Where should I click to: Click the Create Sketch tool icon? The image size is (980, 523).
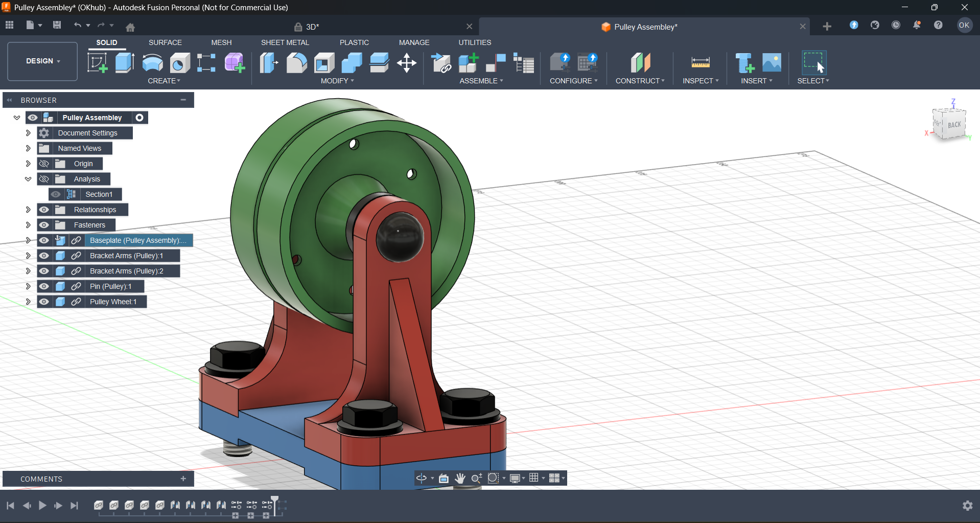point(97,63)
